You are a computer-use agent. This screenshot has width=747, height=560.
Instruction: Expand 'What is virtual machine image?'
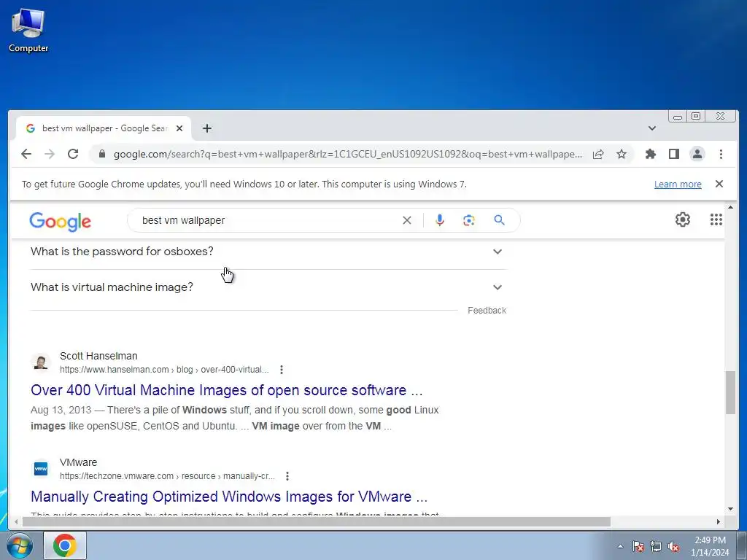pyautogui.click(x=267, y=287)
